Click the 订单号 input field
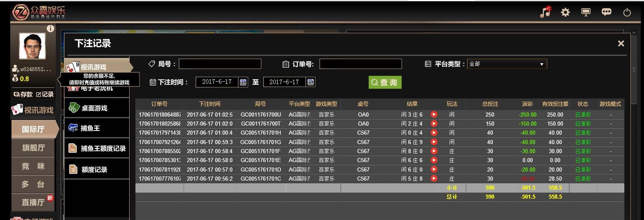644x220 pixels. pos(361,64)
